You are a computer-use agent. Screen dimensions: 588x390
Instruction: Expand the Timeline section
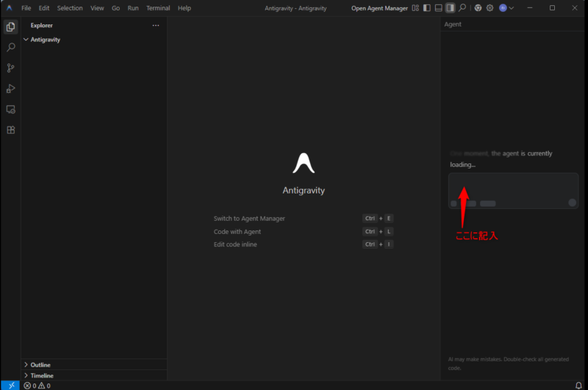41,375
